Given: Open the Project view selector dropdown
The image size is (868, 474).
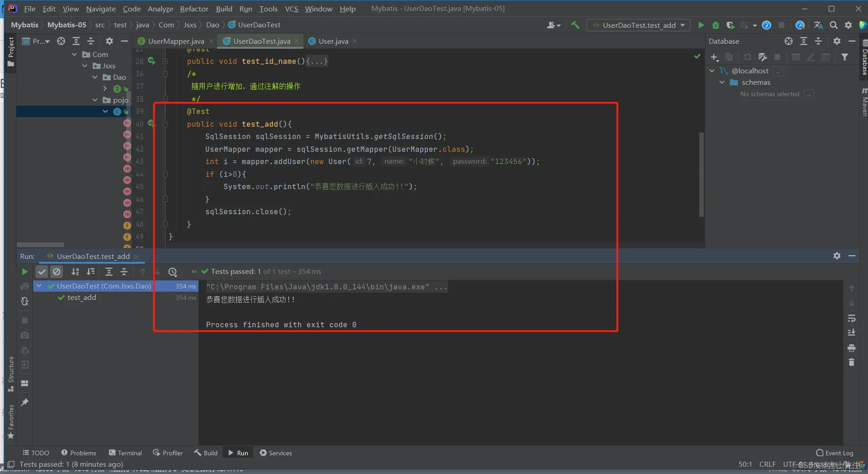Looking at the screenshot, I should 36,41.
